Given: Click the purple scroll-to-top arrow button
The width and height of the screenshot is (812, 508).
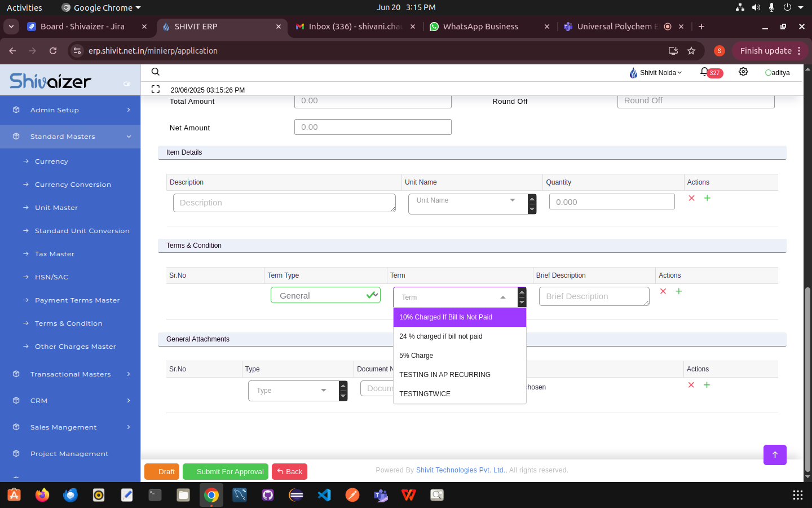Looking at the screenshot, I should click(x=775, y=455).
